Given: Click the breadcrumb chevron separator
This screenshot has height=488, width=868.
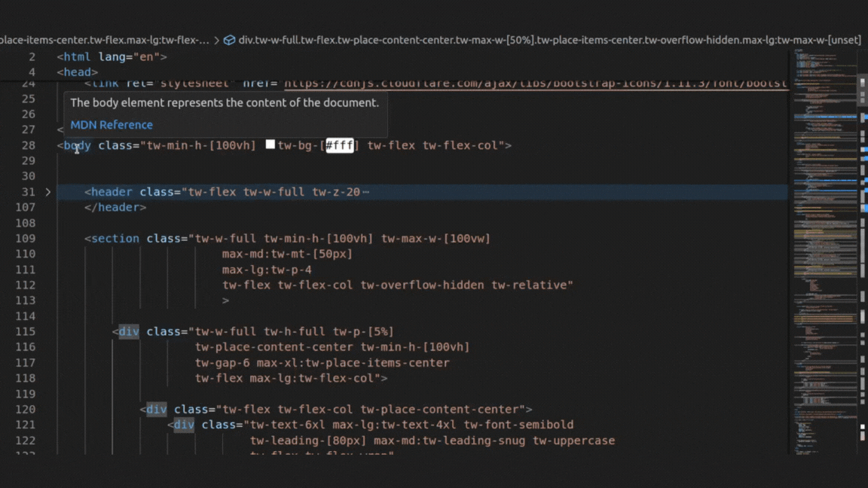Looking at the screenshot, I should pyautogui.click(x=216, y=41).
